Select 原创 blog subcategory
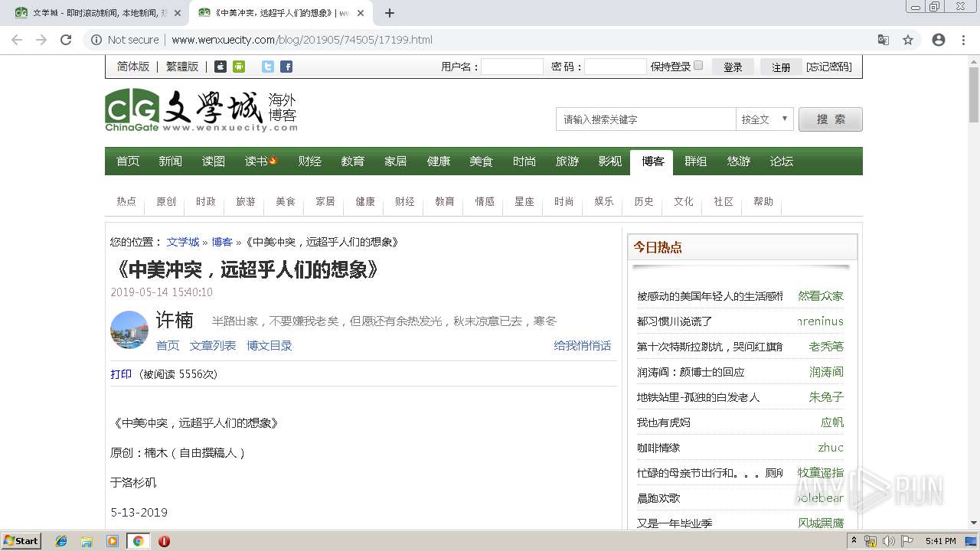 click(166, 201)
